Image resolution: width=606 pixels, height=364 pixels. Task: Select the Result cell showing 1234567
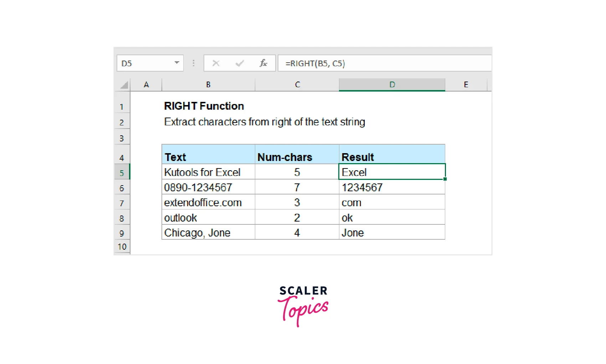392,187
